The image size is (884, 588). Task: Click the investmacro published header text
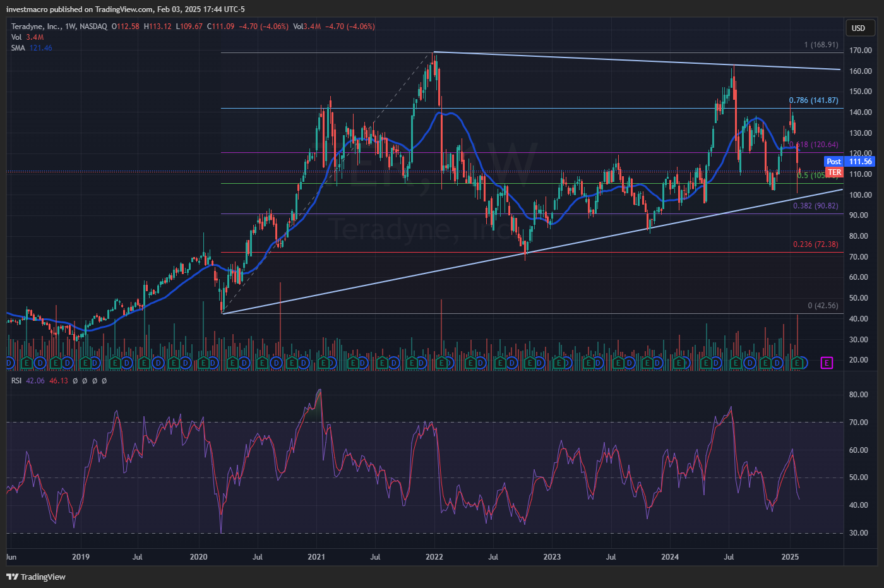(x=126, y=9)
